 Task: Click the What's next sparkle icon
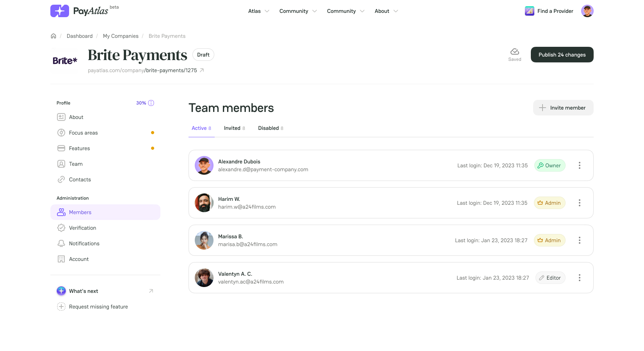[x=61, y=291]
